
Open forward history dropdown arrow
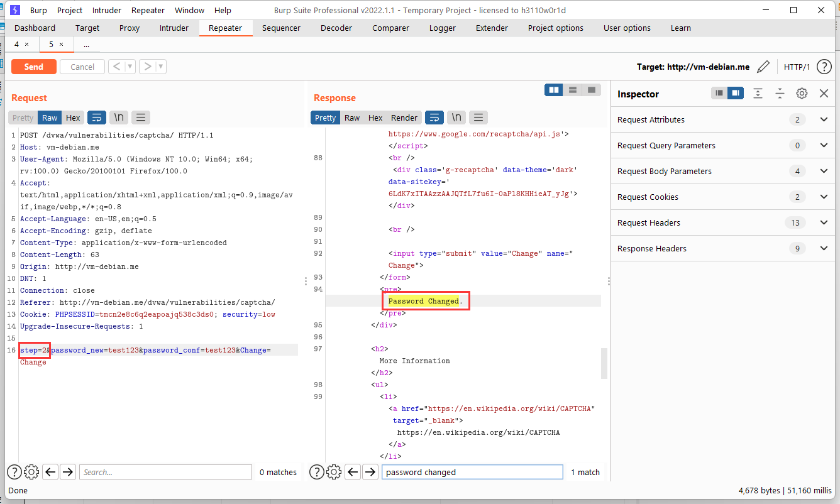162,67
